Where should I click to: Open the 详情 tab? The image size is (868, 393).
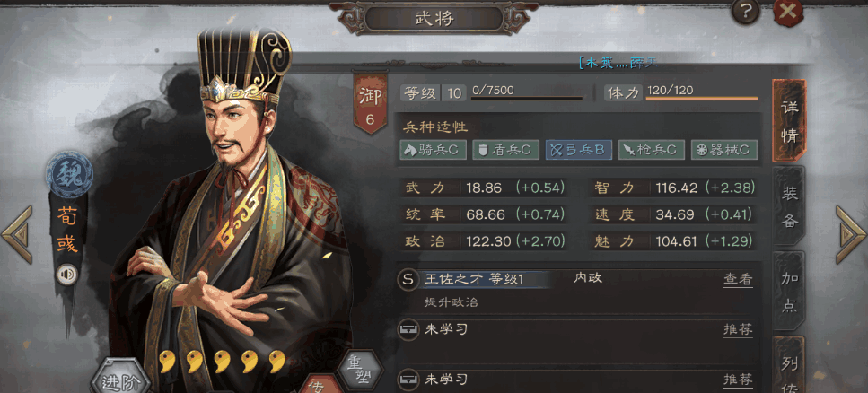[x=789, y=121]
